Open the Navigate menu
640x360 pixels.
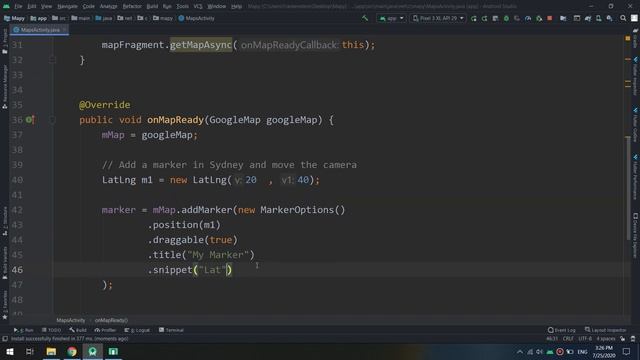(67, 6)
